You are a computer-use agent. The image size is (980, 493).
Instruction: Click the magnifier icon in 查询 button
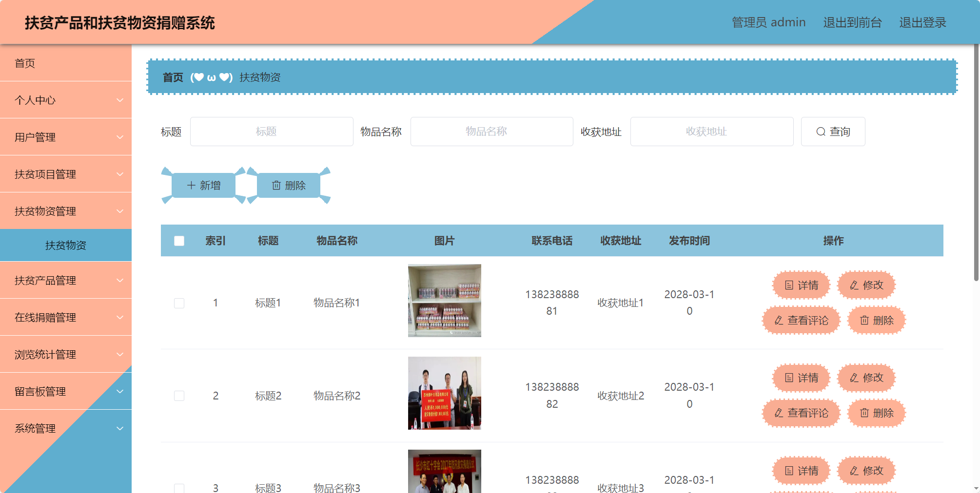[821, 132]
